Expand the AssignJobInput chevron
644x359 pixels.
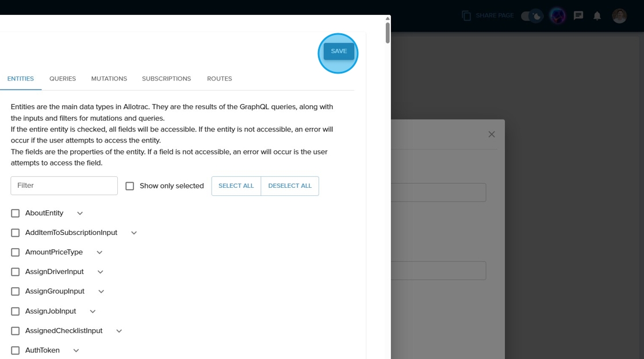(x=93, y=311)
